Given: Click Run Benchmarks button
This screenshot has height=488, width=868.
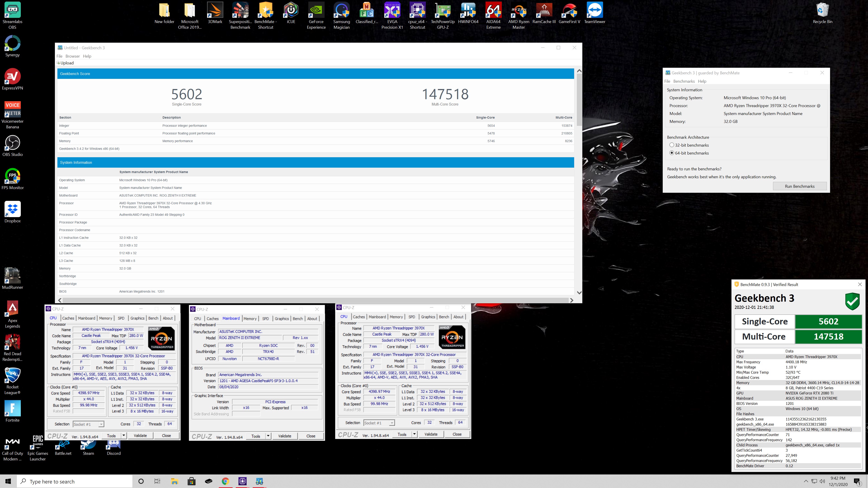Looking at the screenshot, I should pyautogui.click(x=800, y=186).
